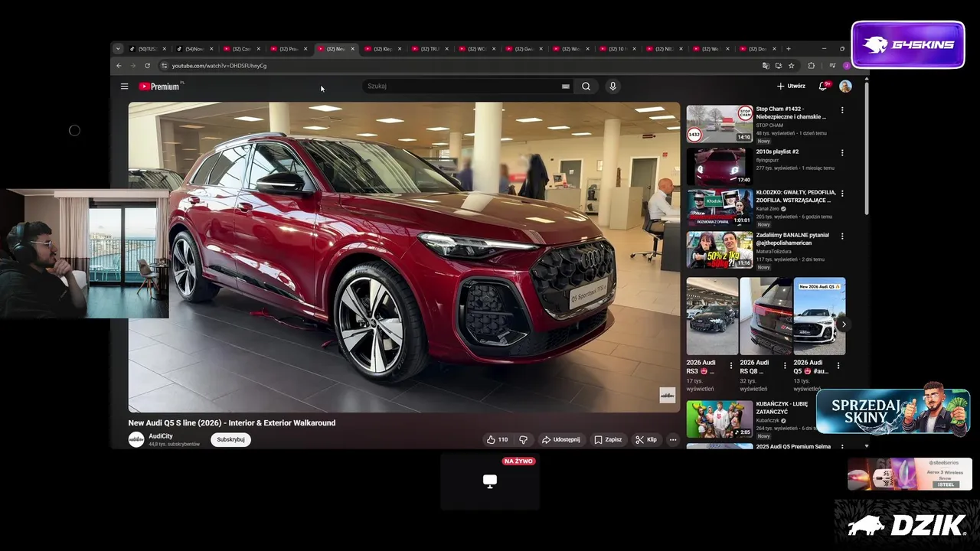Click the 2025 Audi Q5 Premium Selma title

793,446
